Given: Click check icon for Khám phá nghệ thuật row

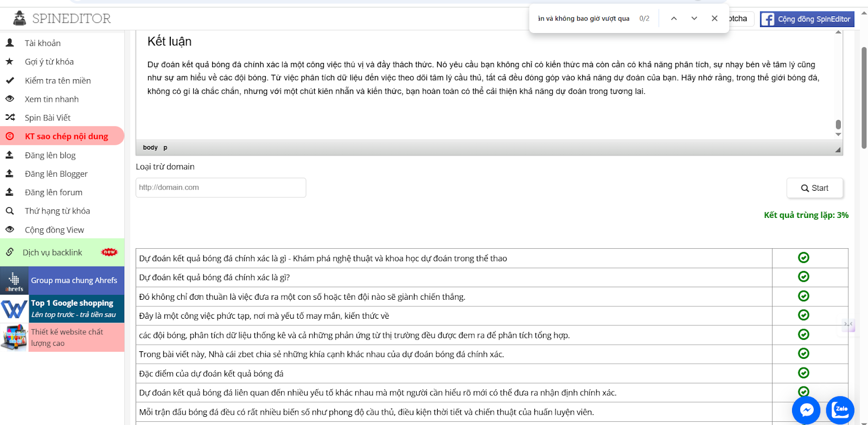Looking at the screenshot, I should tap(803, 257).
